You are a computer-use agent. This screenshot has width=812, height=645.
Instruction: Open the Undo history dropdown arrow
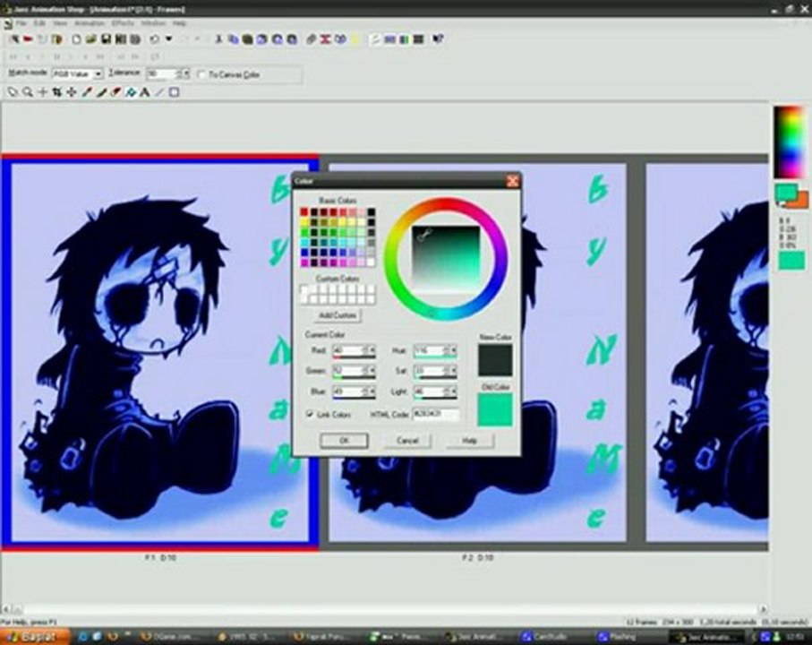pos(169,39)
